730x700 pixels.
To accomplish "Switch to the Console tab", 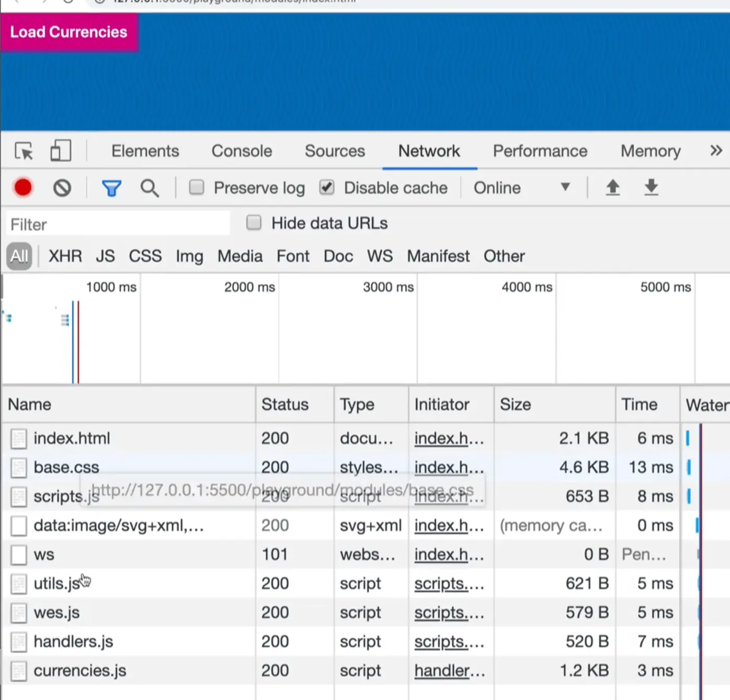I will pos(241,151).
